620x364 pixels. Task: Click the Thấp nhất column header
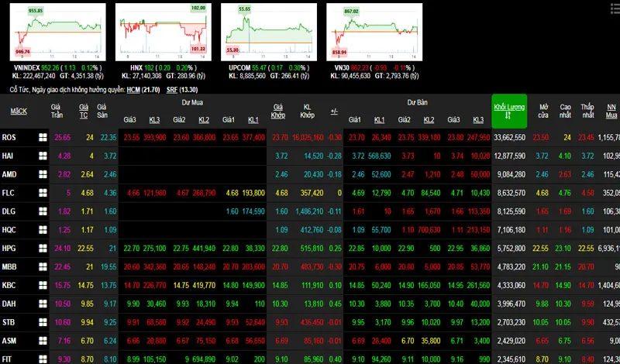(587, 111)
